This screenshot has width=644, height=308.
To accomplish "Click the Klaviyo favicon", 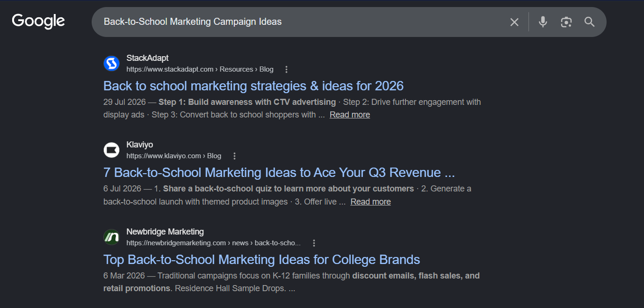I will [x=111, y=150].
